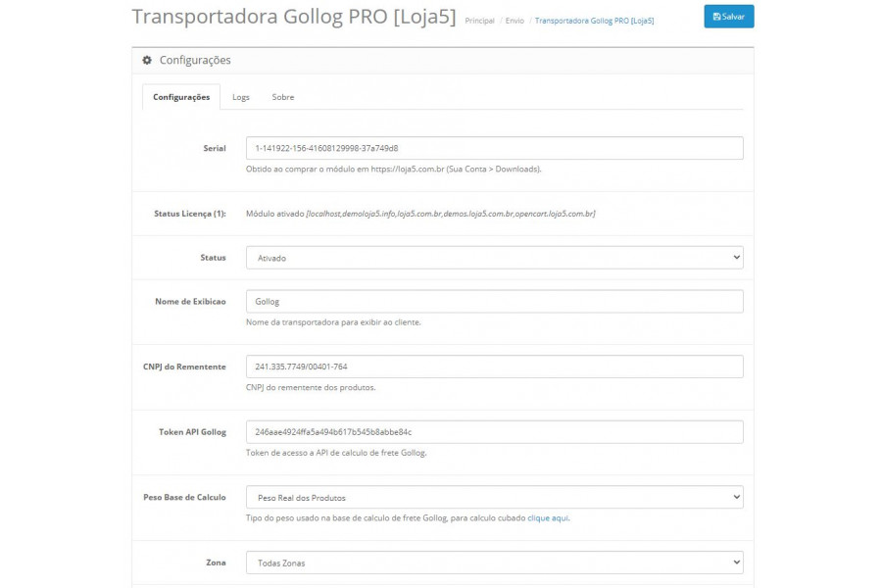Click the Zona dropdown chevron arrow
The image size is (882, 588).
click(736, 563)
